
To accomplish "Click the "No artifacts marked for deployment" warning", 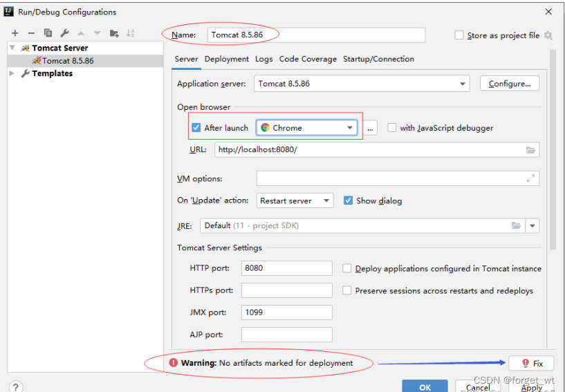I will (286, 363).
